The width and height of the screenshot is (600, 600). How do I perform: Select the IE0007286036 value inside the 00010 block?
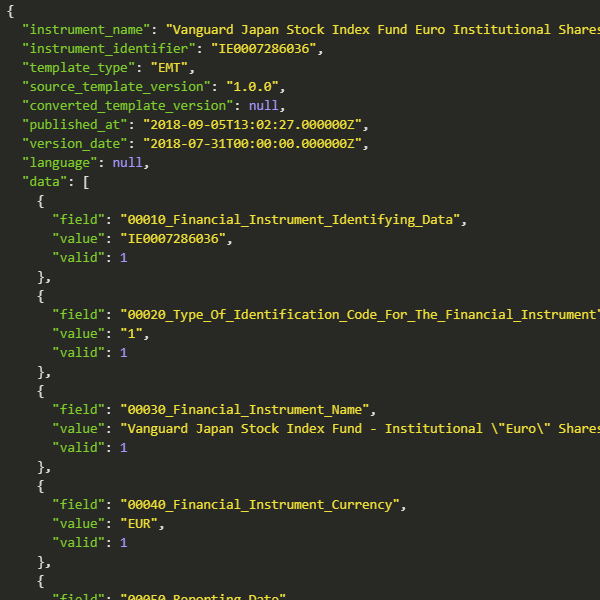tap(173, 239)
